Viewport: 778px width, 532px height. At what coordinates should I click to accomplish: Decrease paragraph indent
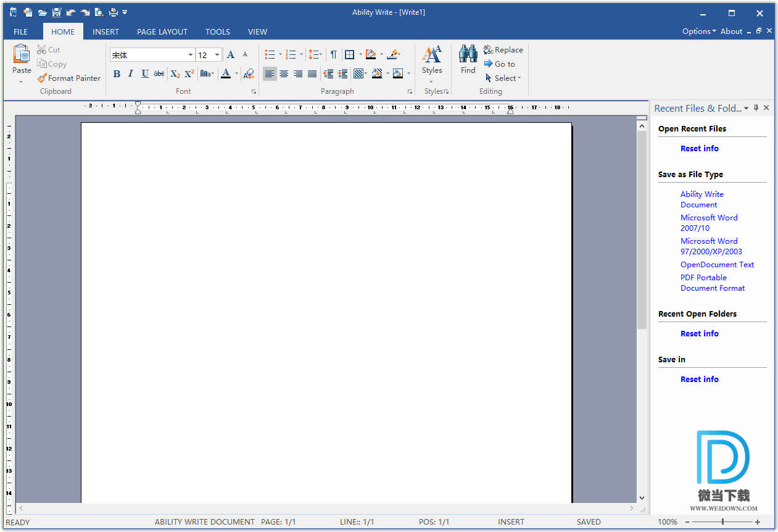click(x=328, y=74)
